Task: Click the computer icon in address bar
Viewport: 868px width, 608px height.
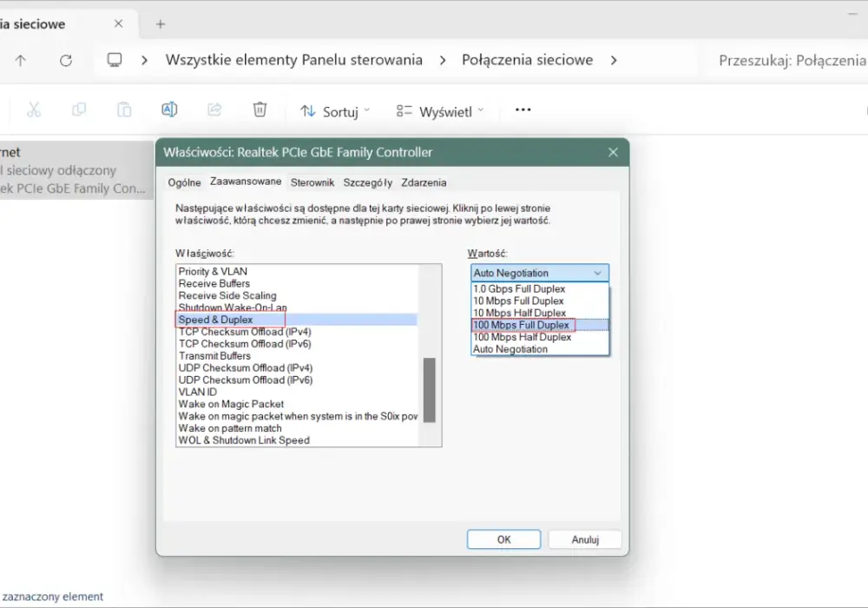Action: (x=115, y=60)
